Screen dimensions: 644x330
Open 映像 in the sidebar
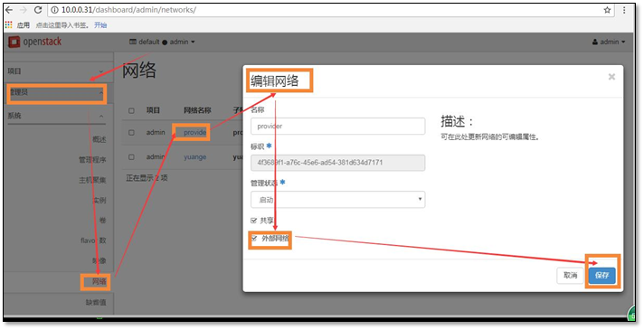tap(99, 260)
